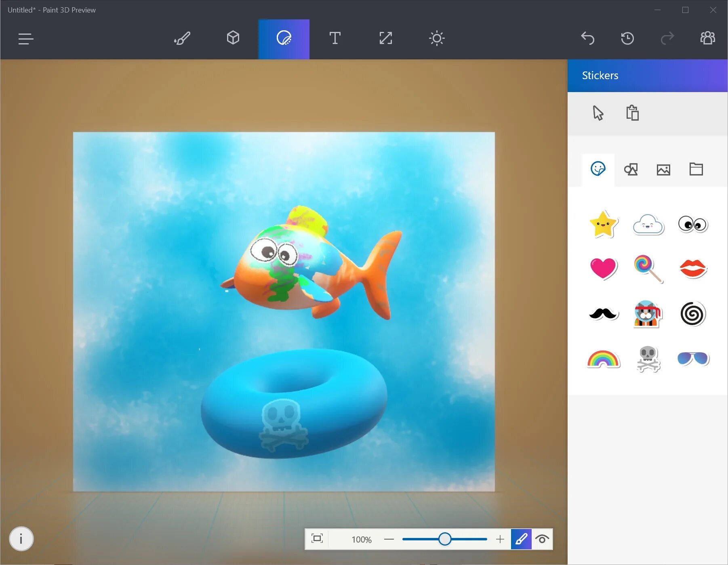Pick the red lips sticker
The height and width of the screenshot is (565, 728).
tap(693, 269)
